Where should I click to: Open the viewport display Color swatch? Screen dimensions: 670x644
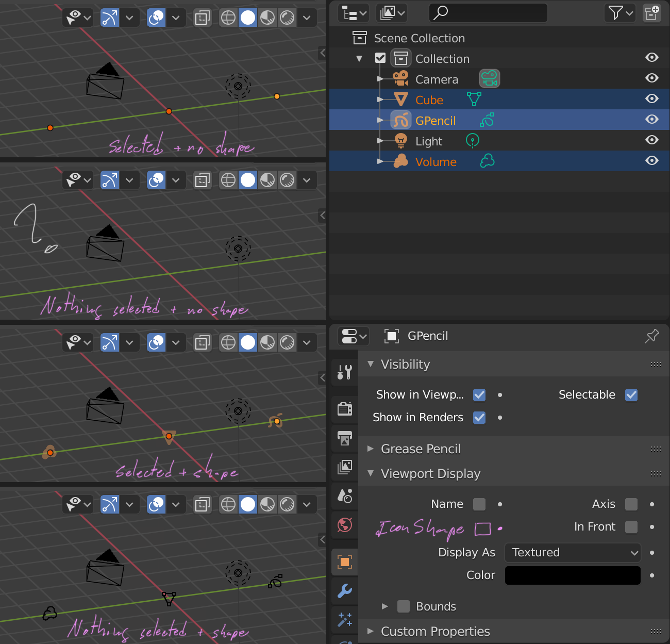[573, 575]
